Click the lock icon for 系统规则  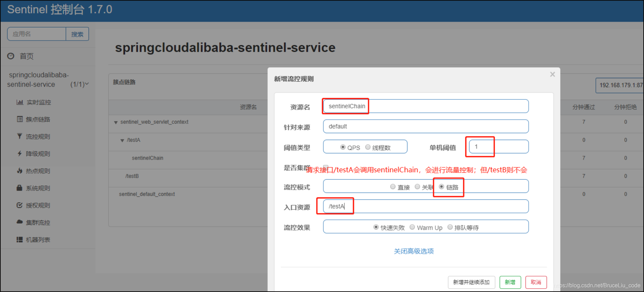[x=20, y=188]
